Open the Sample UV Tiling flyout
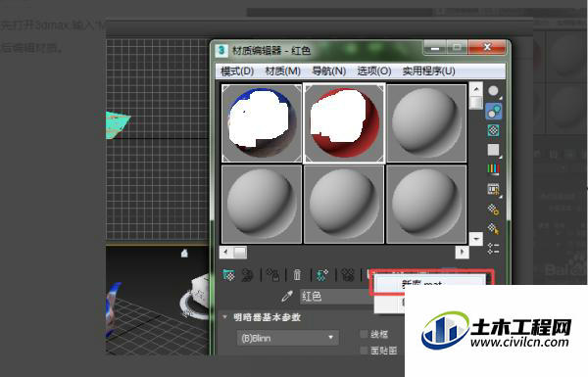The height and width of the screenshot is (377, 588). click(494, 150)
